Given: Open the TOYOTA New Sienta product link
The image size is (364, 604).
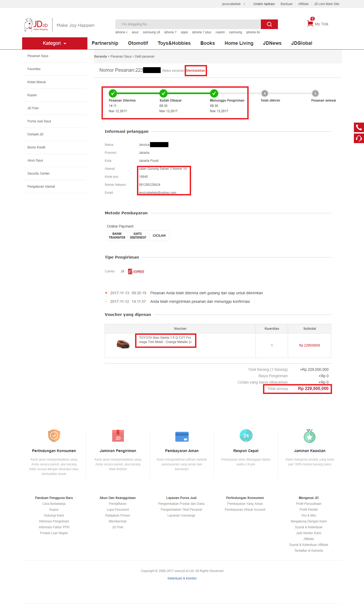Looking at the screenshot, I should (165, 340).
